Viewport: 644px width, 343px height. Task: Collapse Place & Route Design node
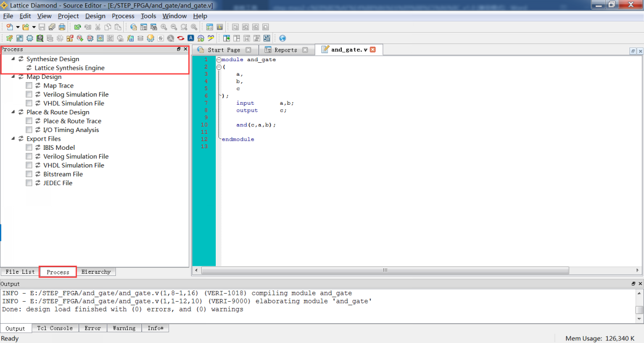tap(13, 112)
